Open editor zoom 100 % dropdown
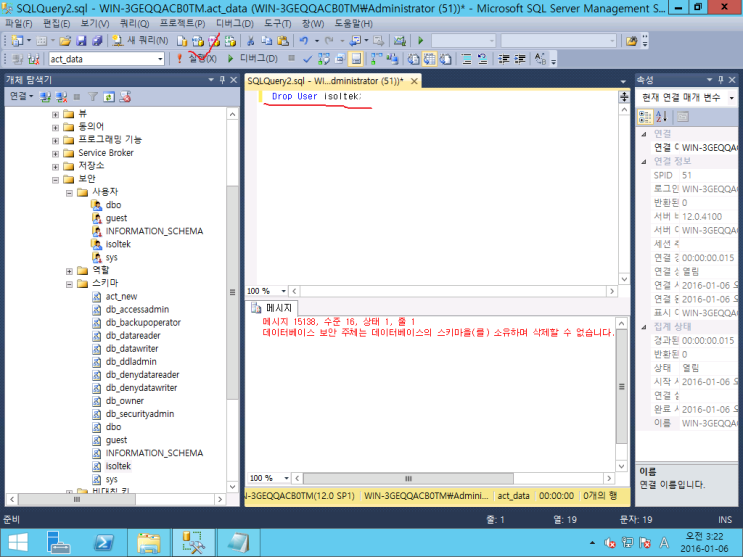Screen dimensions: 743x557 tap(283, 291)
